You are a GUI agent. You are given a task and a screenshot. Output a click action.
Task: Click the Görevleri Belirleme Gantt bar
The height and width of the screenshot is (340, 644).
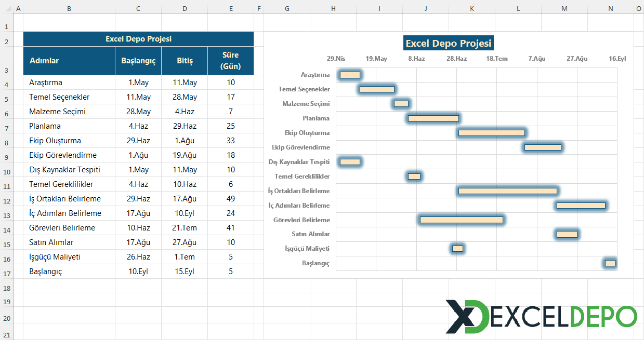462,220
